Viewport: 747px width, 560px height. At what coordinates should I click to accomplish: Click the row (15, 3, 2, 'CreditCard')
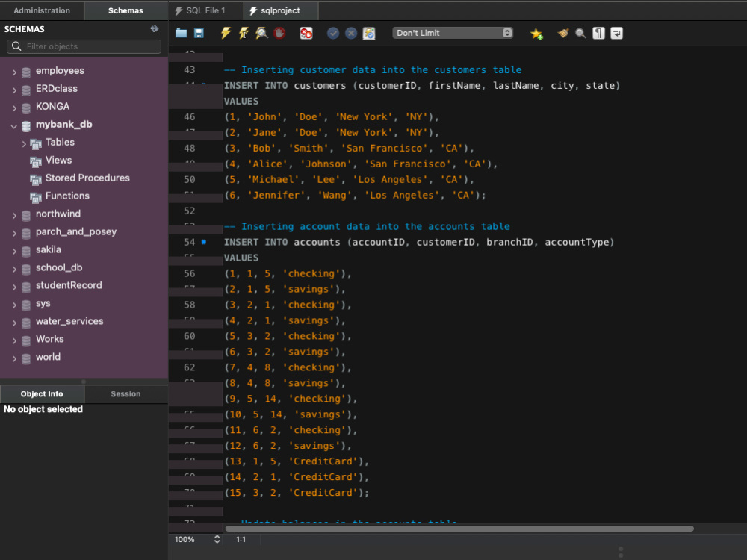pos(297,493)
